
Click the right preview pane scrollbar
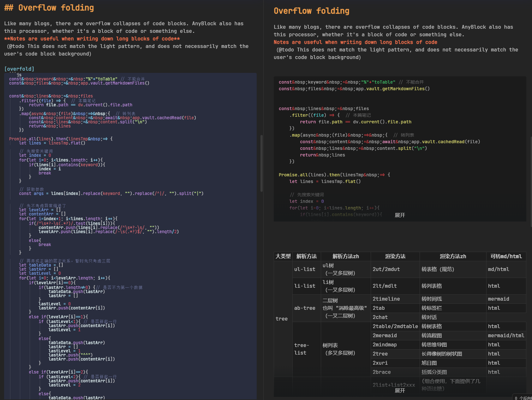coord(531,181)
